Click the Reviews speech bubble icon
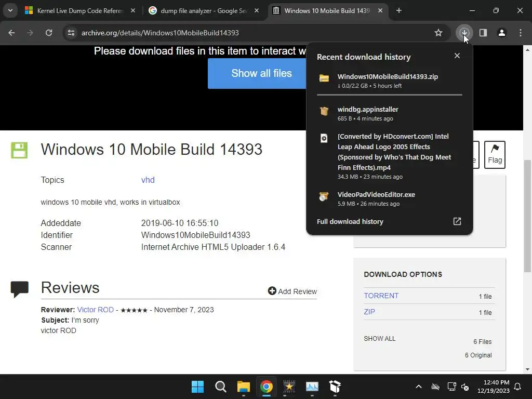532x399 pixels. point(20,289)
